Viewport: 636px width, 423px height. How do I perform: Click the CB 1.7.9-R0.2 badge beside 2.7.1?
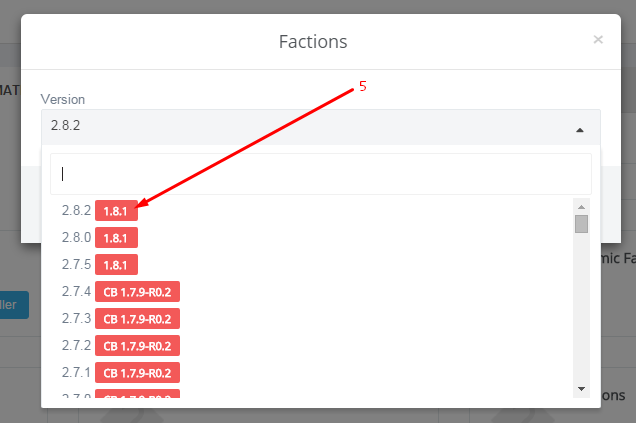click(x=138, y=373)
